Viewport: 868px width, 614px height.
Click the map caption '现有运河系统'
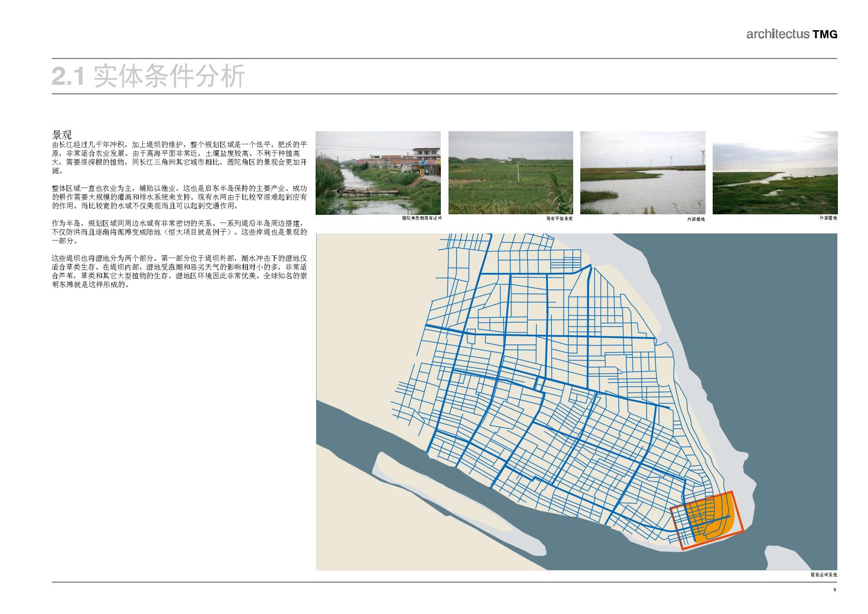point(824,575)
